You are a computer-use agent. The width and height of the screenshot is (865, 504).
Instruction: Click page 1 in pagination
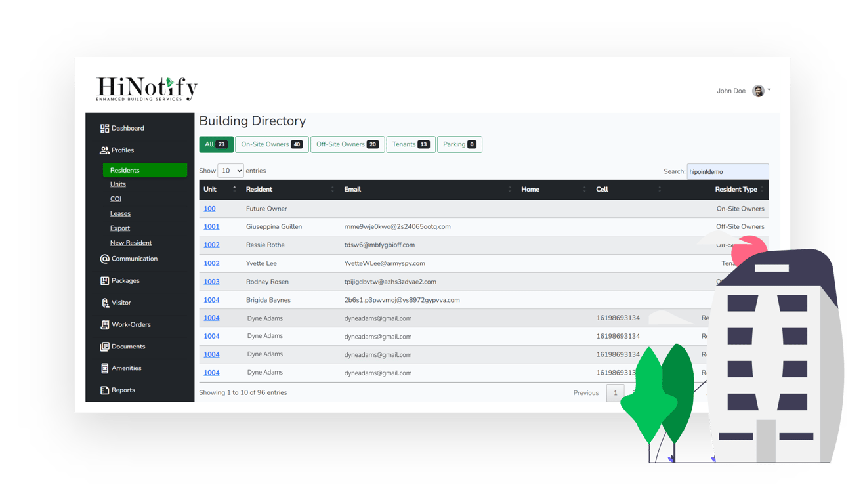click(x=616, y=393)
